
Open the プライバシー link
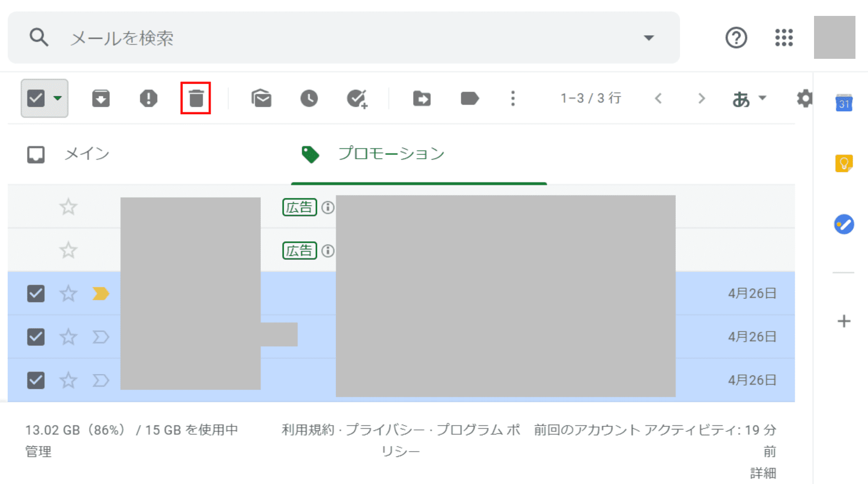pos(385,430)
